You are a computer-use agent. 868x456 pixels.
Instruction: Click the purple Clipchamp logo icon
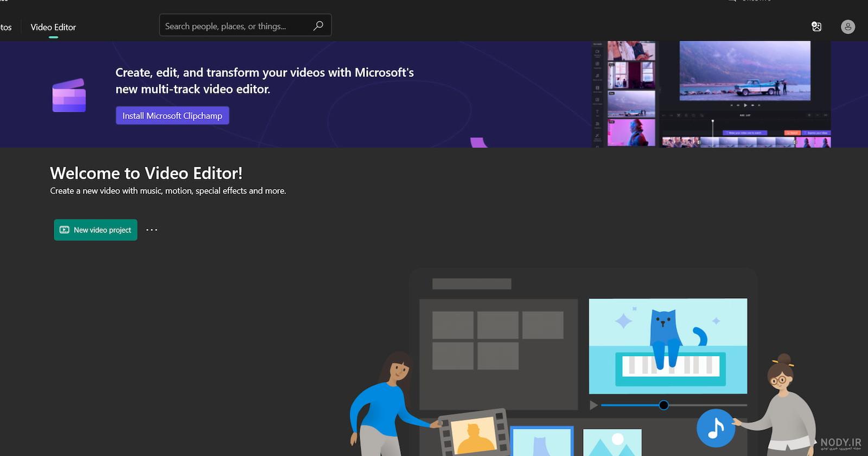[69, 96]
